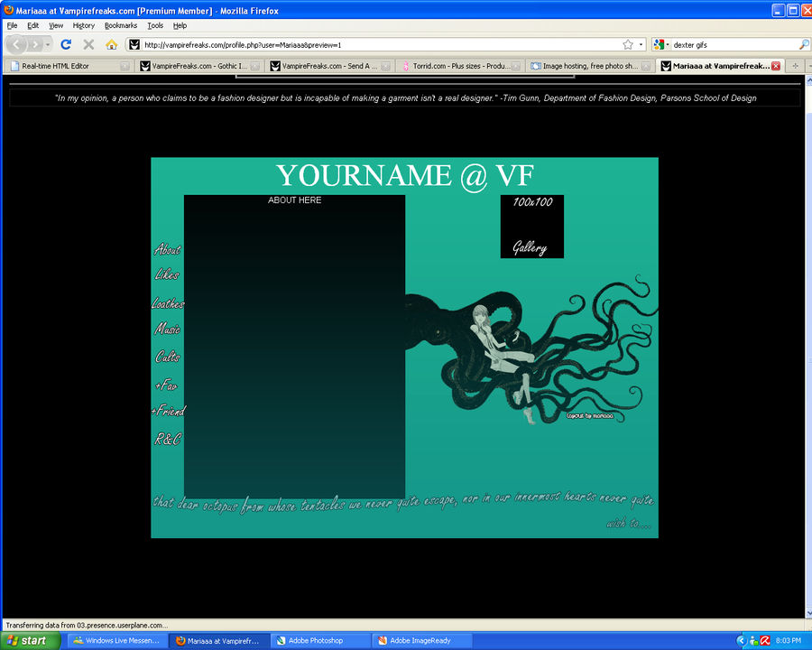Switch to the Real-time HTML Editor tab
Image resolution: width=812 pixels, height=650 pixels.
click(69, 66)
